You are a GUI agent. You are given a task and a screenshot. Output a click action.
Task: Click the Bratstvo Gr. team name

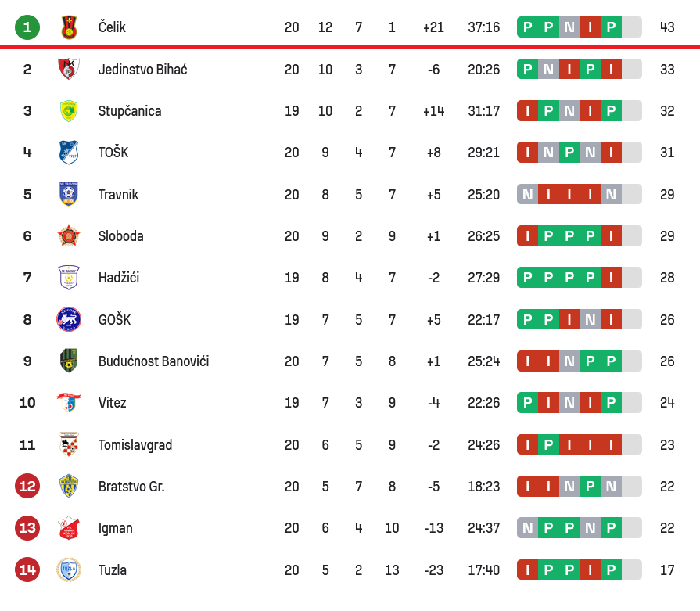point(131,487)
